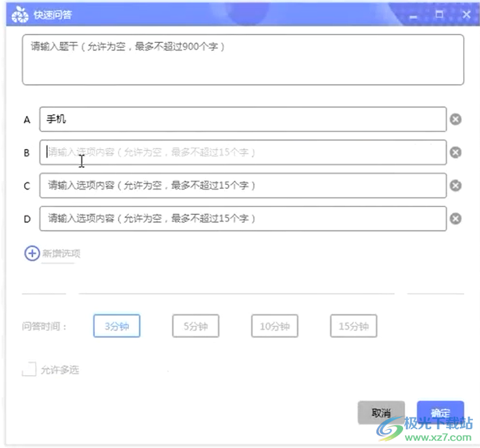480x448 pixels.
Task: Click option A field containing 手机
Action: click(243, 119)
